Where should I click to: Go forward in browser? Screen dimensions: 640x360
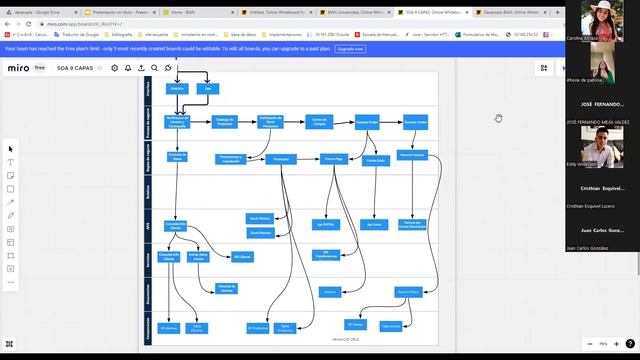tap(18, 24)
